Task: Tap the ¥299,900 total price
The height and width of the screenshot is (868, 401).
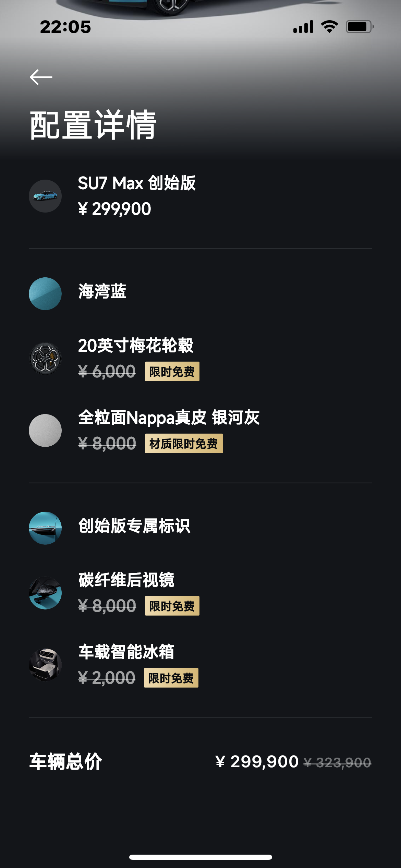Action: click(x=257, y=762)
